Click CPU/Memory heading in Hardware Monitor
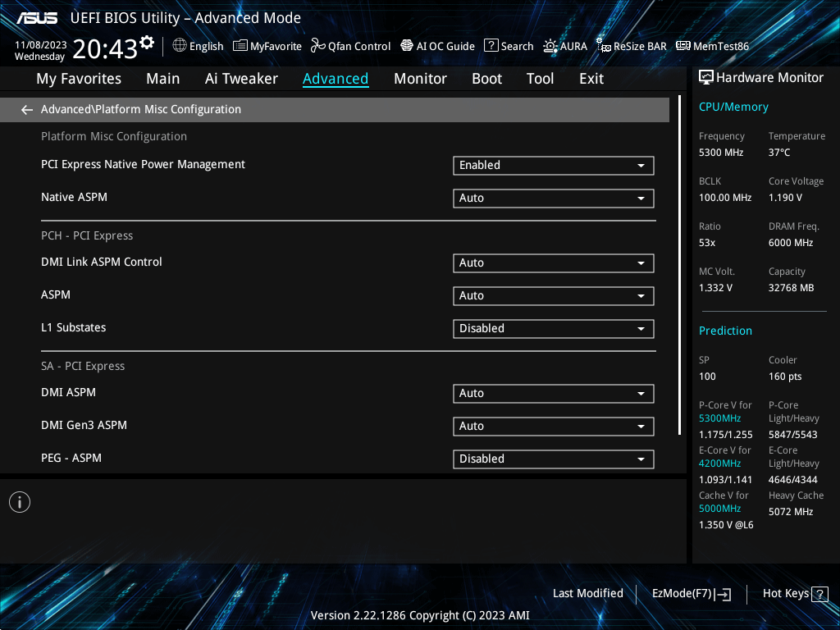This screenshot has height=630, width=840. (x=733, y=107)
